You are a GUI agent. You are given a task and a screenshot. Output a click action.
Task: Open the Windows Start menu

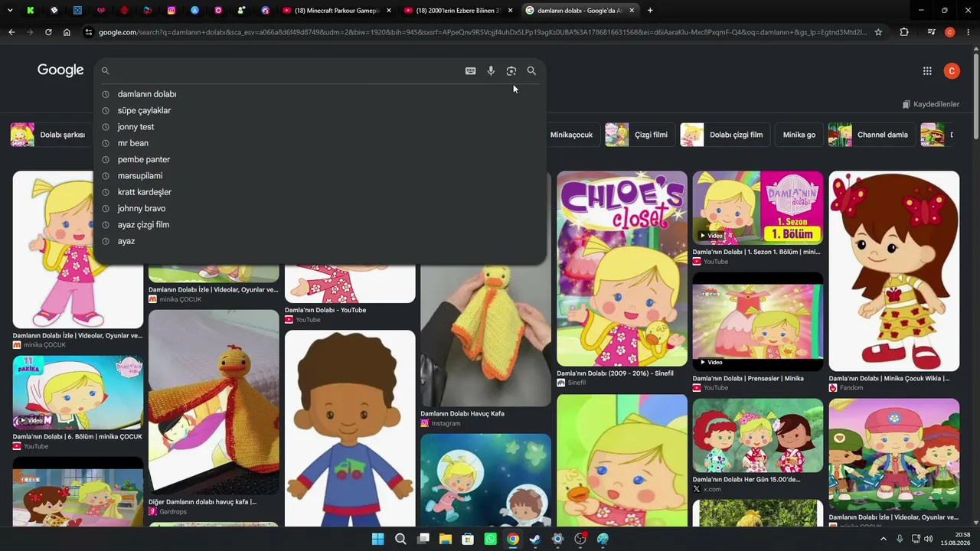pos(377,539)
